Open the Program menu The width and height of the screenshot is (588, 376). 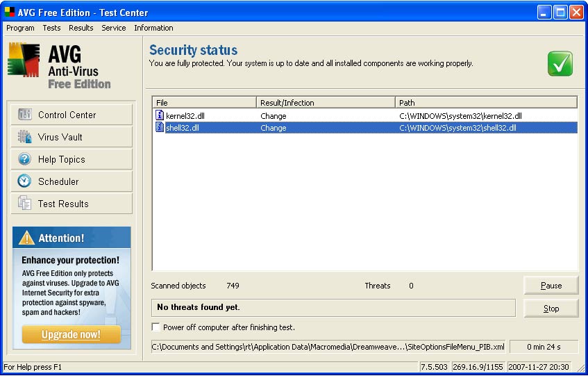point(20,28)
